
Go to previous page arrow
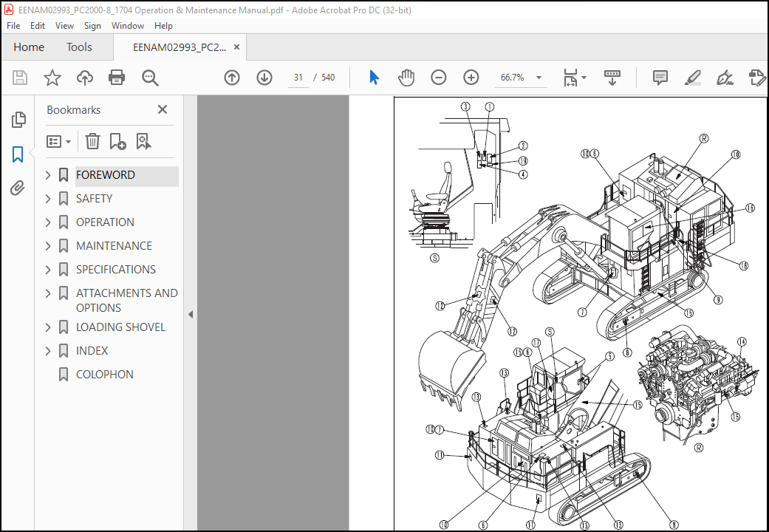(232, 78)
